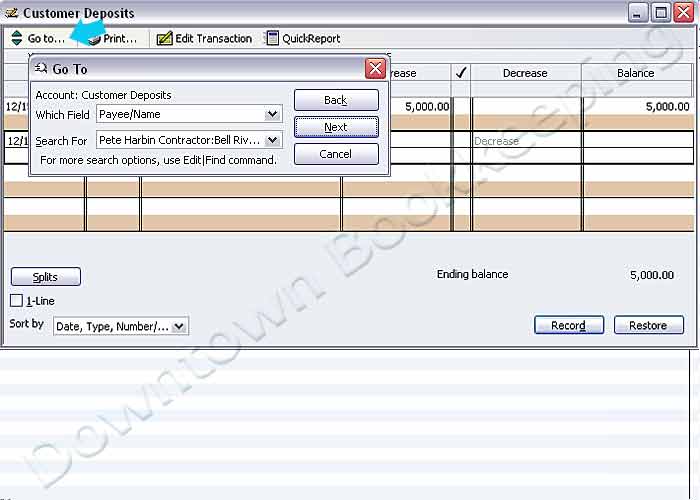This screenshot has width=700, height=500.
Task: Click the Account: Customer Deposits text
Action: [103, 95]
